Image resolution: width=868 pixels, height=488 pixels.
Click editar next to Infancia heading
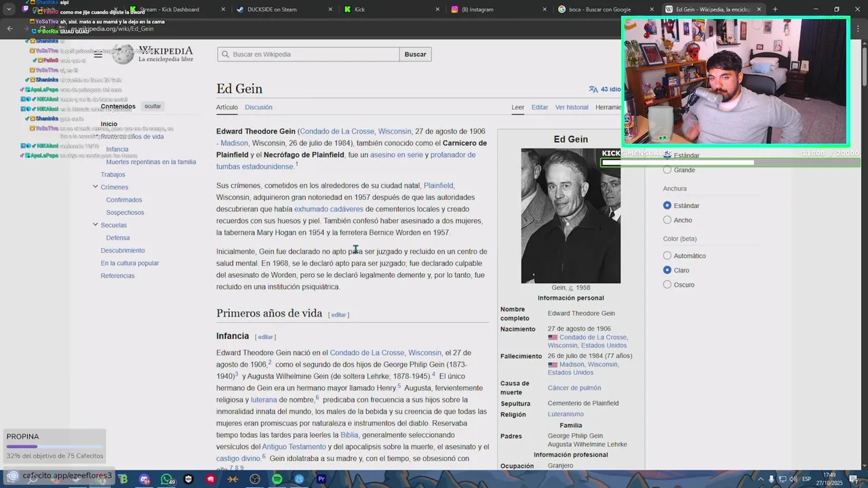(265, 337)
